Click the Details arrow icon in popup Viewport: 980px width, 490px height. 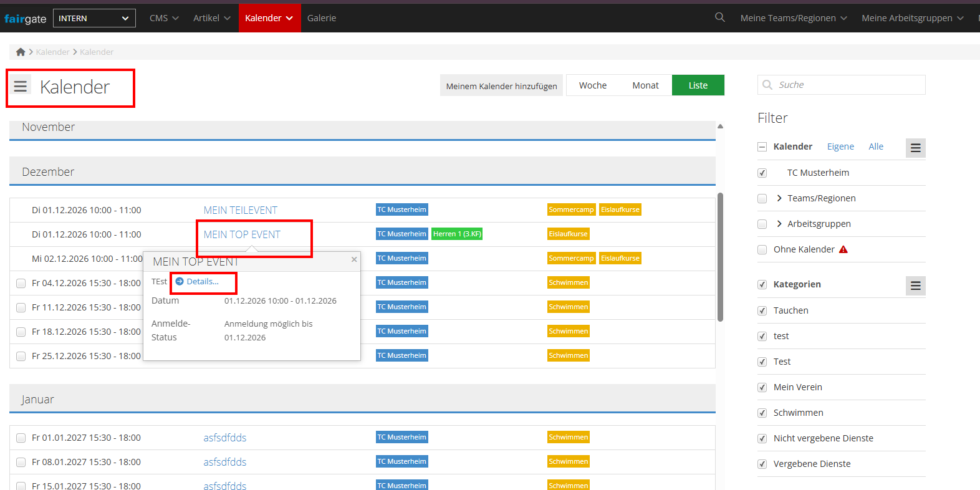(180, 282)
